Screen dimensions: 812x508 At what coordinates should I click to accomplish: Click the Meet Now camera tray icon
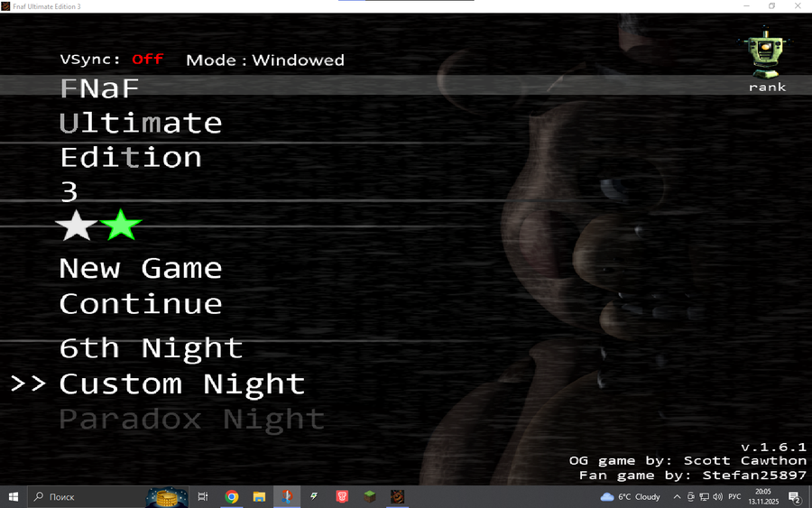pyautogui.click(x=690, y=496)
